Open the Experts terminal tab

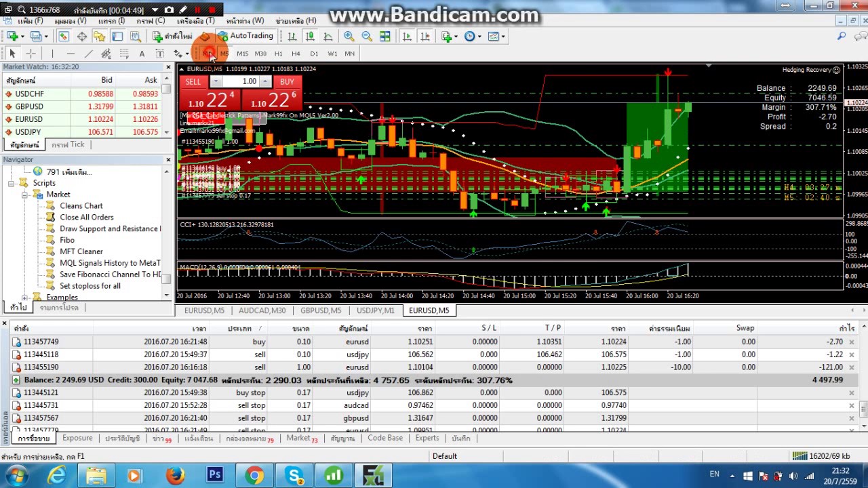427,439
